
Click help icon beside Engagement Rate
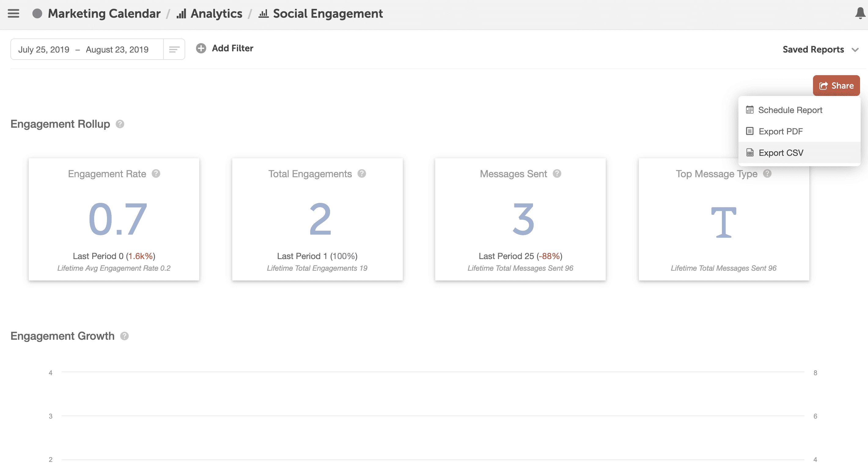click(156, 174)
